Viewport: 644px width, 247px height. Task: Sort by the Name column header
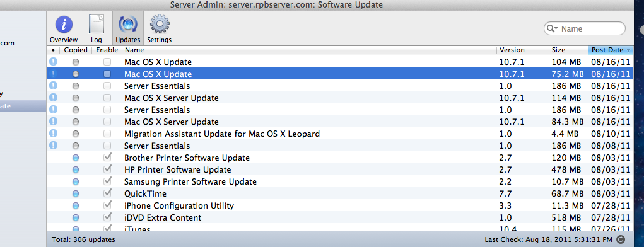(310, 50)
